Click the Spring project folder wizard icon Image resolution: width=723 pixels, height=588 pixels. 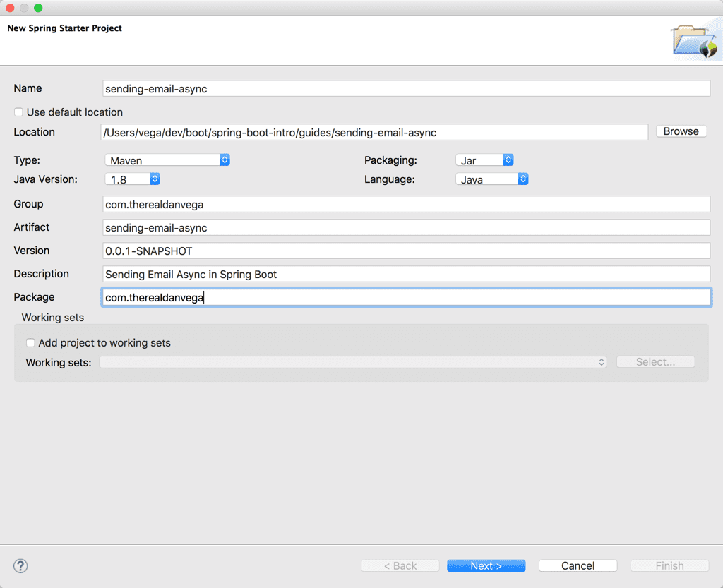pyautogui.click(x=694, y=41)
